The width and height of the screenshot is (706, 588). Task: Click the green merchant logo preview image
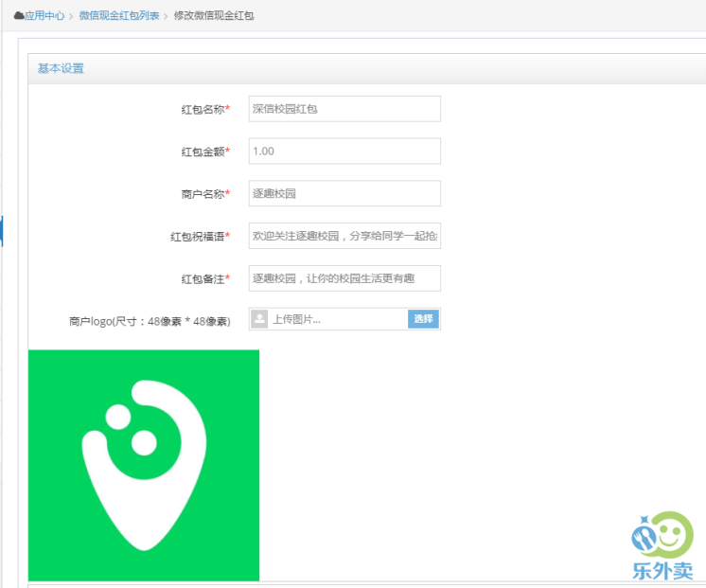coord(144,465)
